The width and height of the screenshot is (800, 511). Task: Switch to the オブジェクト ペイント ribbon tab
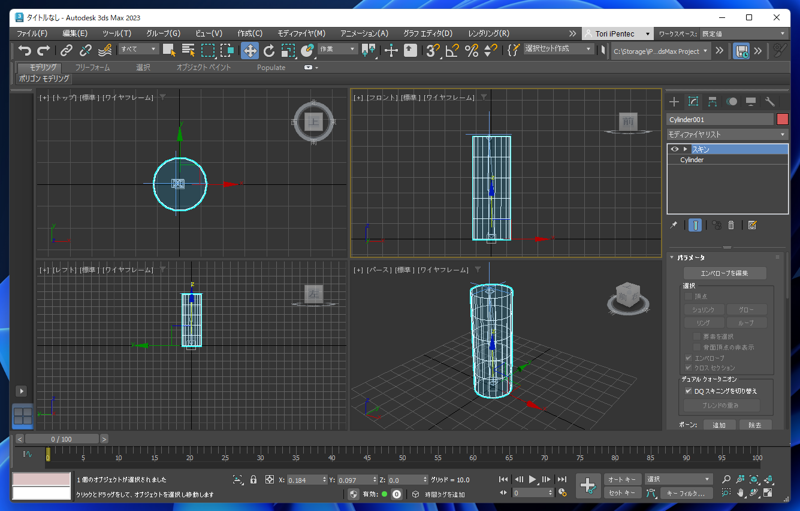pos(204,67)
